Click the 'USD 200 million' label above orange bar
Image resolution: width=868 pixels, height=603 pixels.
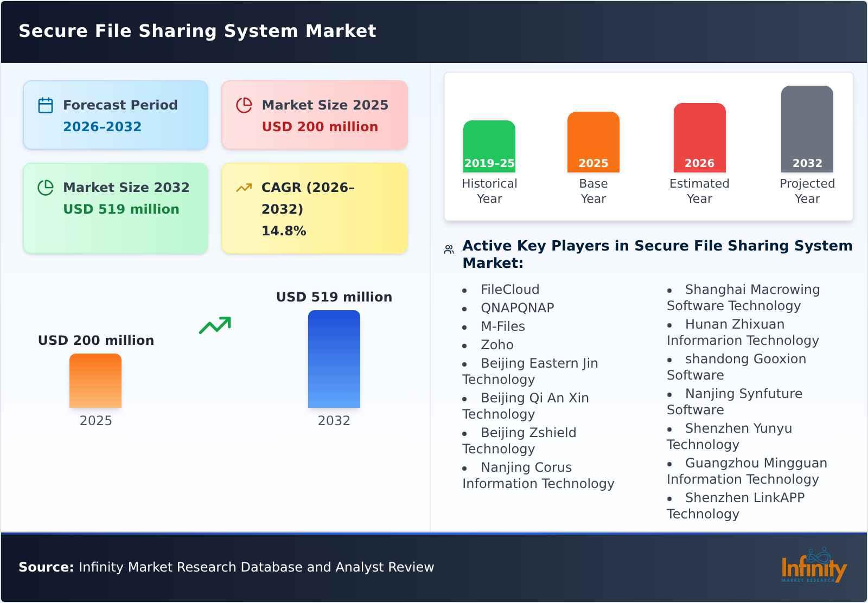(x=96, y=341)
